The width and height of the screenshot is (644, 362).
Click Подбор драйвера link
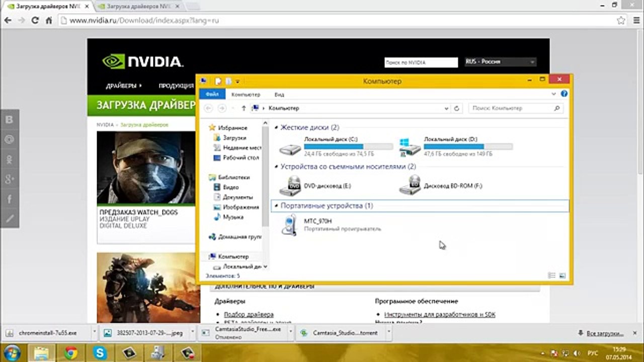[249, 314]
